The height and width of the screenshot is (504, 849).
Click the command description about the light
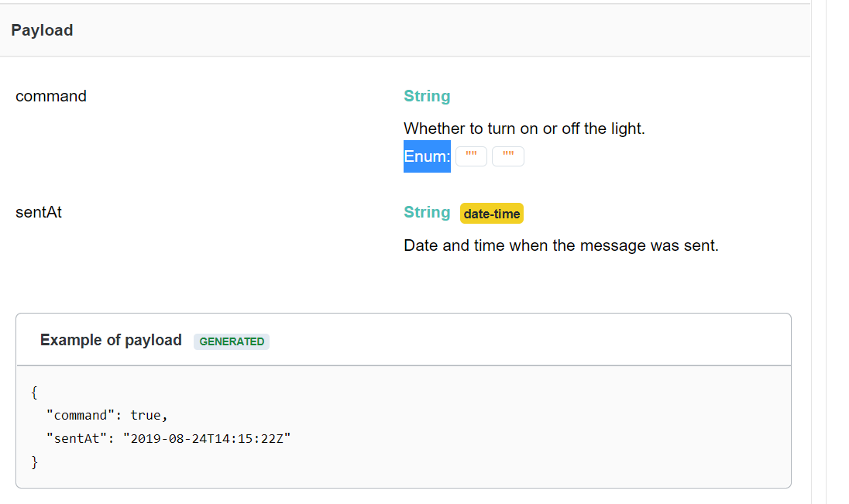click(524, 129)
